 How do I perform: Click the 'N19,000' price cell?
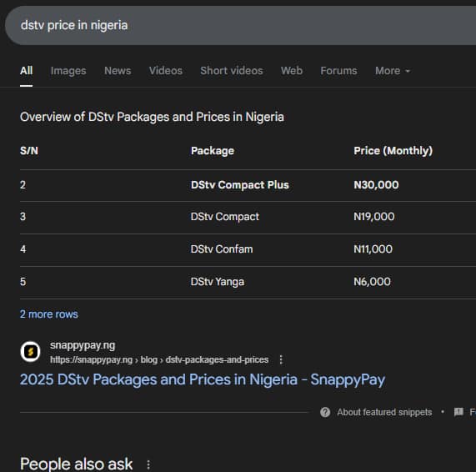coord(374,217)
